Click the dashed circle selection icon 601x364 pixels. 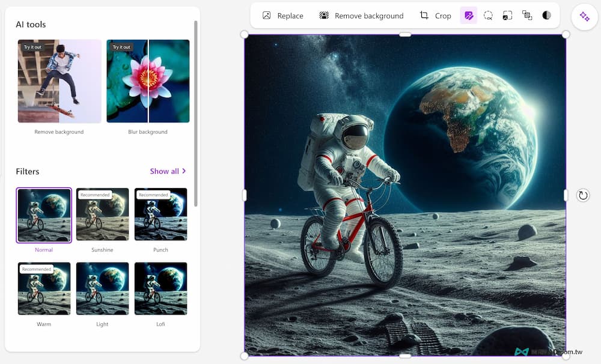pyautogui.click(x=488, y=16)
